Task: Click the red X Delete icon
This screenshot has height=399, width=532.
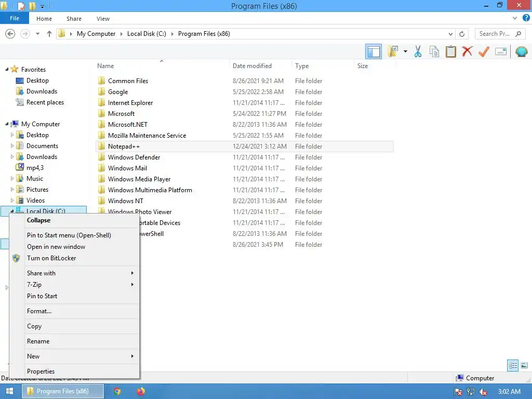Action: point(467,51)
